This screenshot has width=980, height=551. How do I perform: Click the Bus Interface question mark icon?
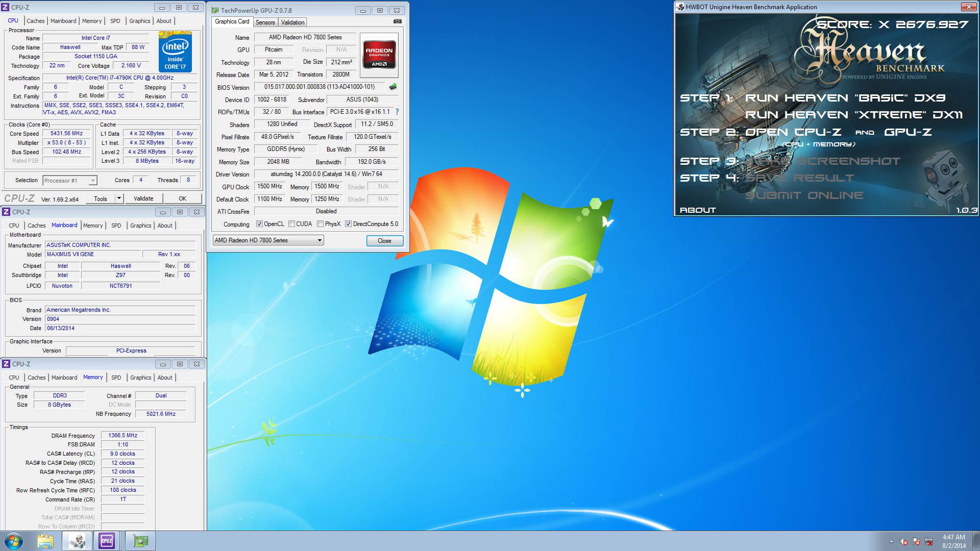397,112
